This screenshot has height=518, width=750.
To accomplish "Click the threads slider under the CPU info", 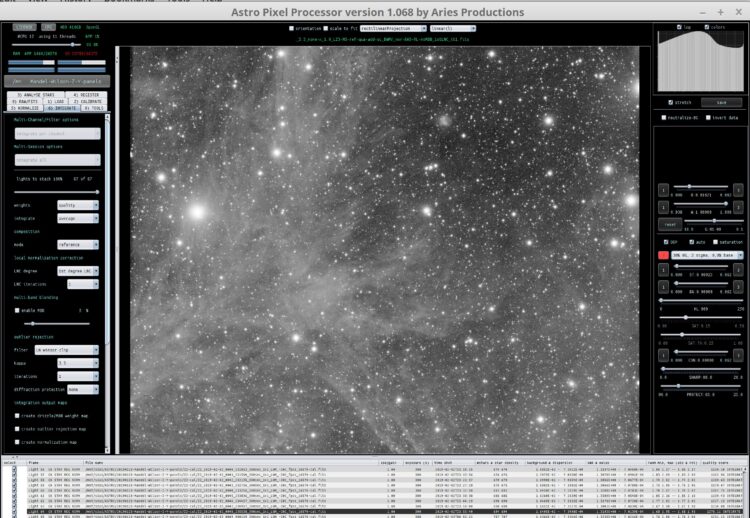I will [x=48, y=44].
